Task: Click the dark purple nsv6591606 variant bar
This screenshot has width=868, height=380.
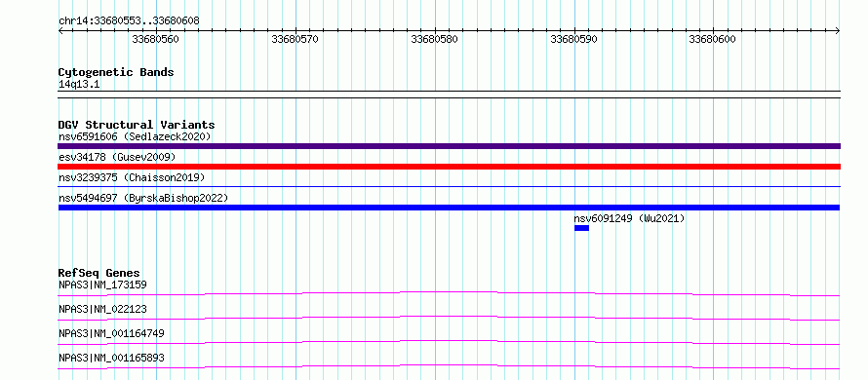Action: pos(449,146)
